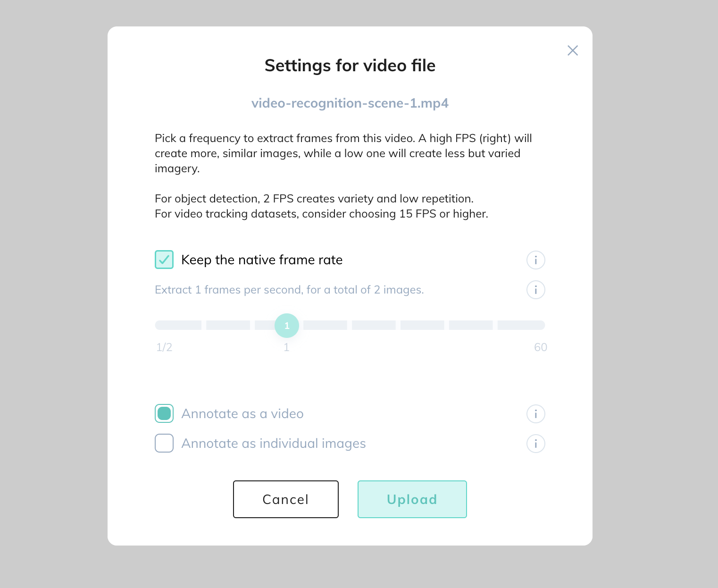The height and width of the screenshot is (588, 718).
Task: Click the Settings for video file title
Action: tap(350, 66)
